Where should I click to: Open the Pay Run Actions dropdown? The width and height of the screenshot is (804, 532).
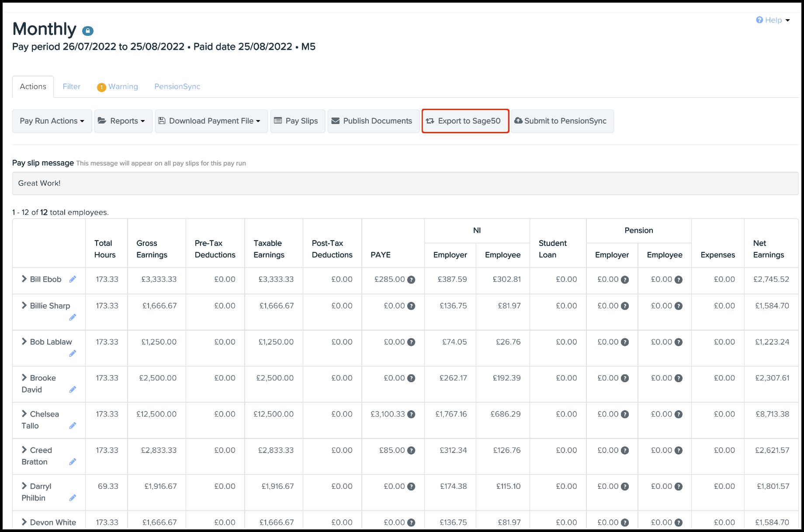(x=52, y=121)
